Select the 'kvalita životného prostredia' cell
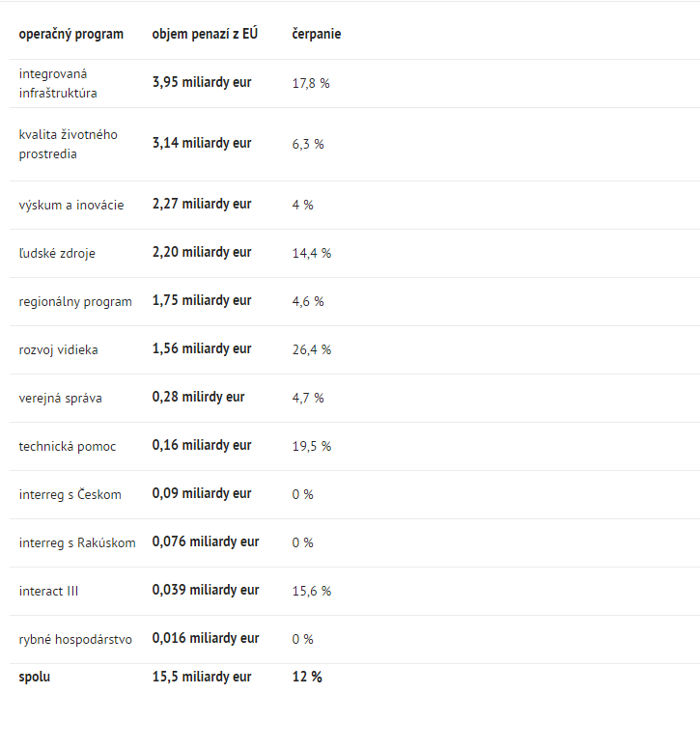This screenshot has height=749, width=700. click(x=68, y=144)
